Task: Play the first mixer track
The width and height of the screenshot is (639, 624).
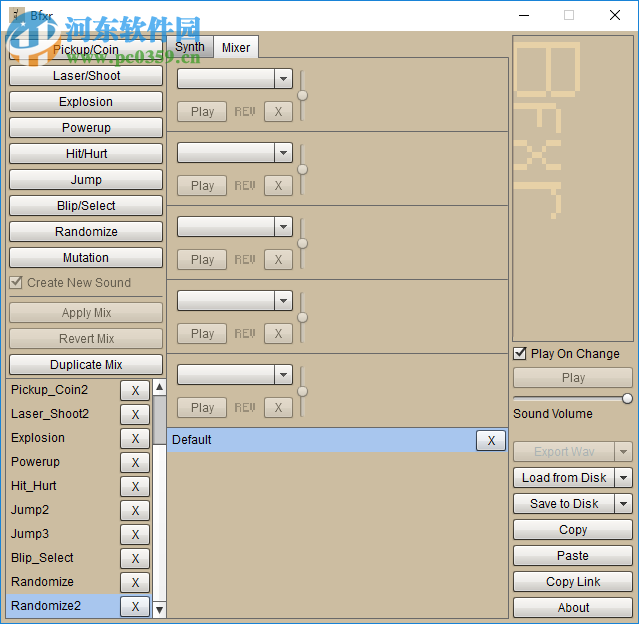Action: (x=202, y=112)
